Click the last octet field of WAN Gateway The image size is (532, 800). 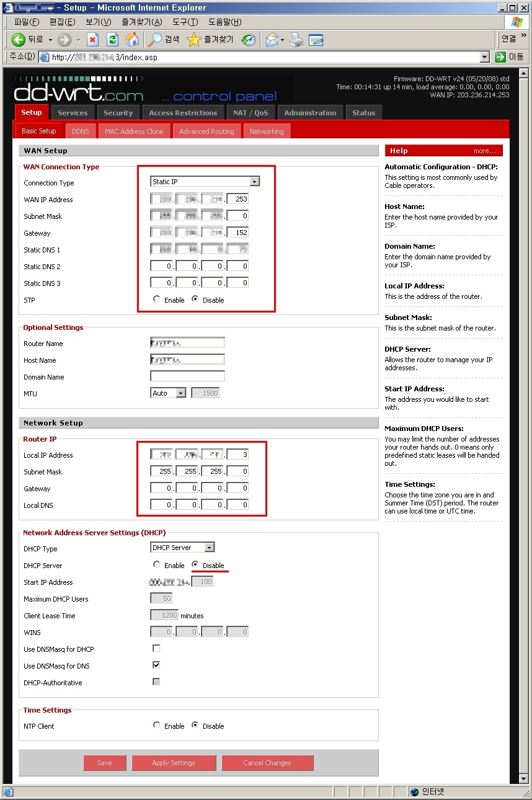point(237,233)
